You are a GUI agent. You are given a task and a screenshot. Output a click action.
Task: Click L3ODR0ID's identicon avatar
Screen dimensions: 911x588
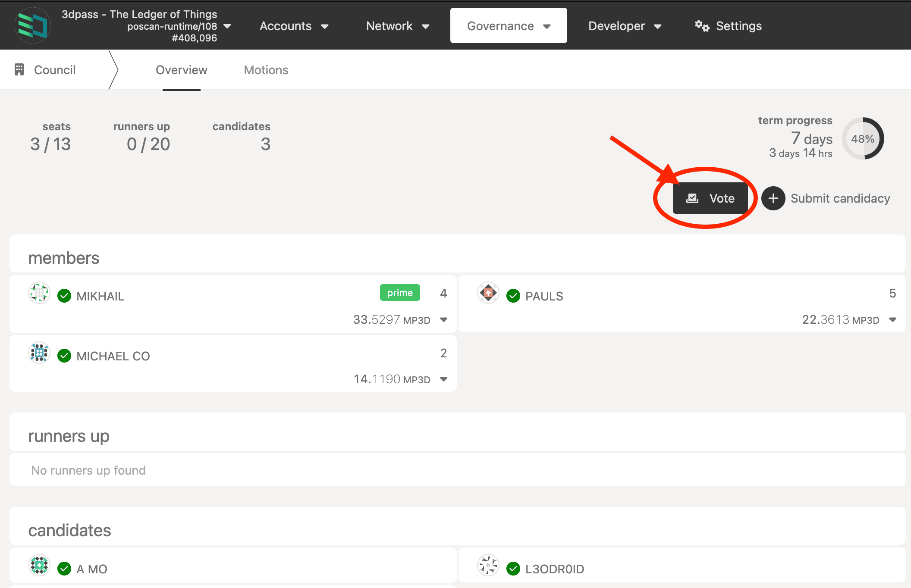[488, 565]
